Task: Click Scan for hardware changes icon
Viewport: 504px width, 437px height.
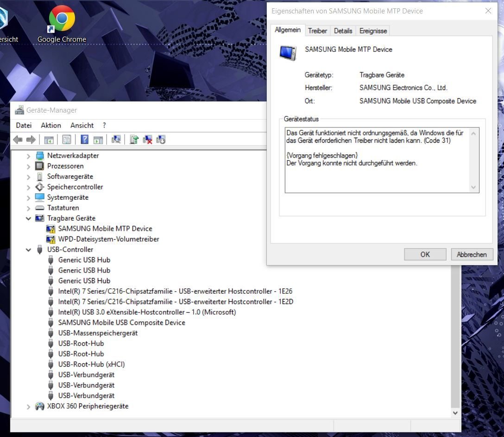Action: pos(116,139)
